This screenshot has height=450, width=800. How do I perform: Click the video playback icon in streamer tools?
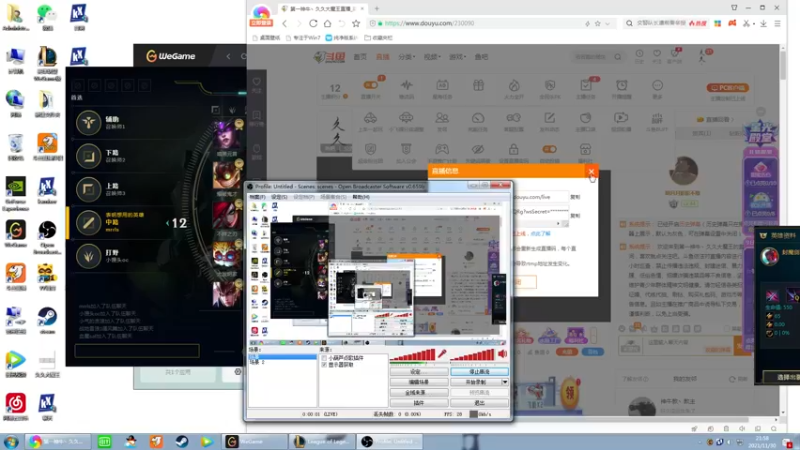tap(621, 118)
